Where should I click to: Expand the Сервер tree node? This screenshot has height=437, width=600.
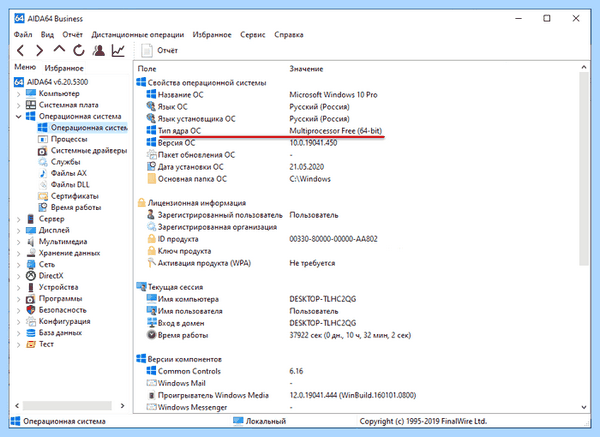(18, 219)
